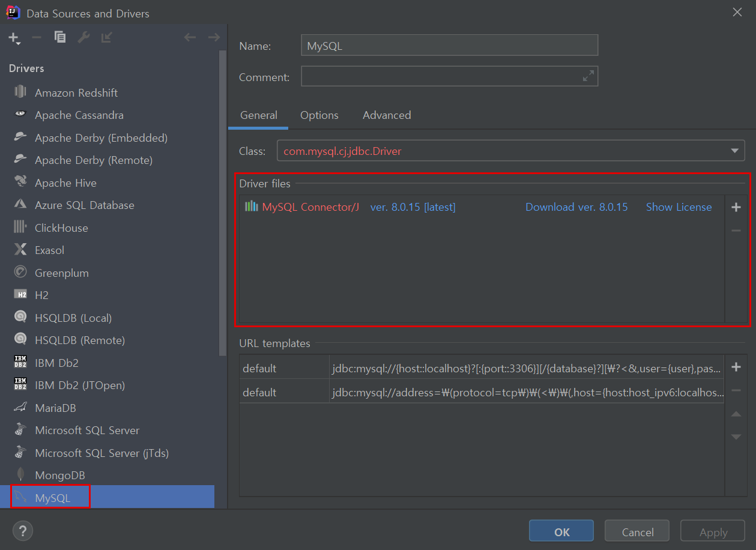The width and height of the screenshot is (756, 550).
Task: Click the Make global arrow-in-box toolbar icon
Action: point(106,37)
